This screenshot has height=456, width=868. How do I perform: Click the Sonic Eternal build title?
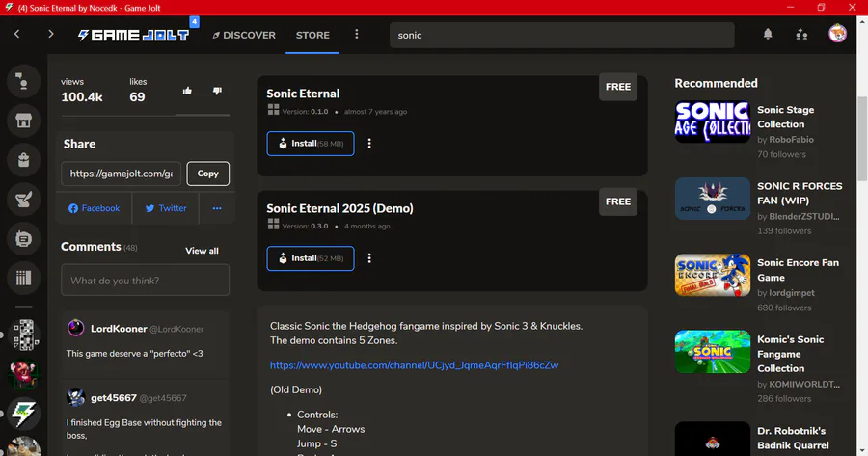(x=303, y=94)
